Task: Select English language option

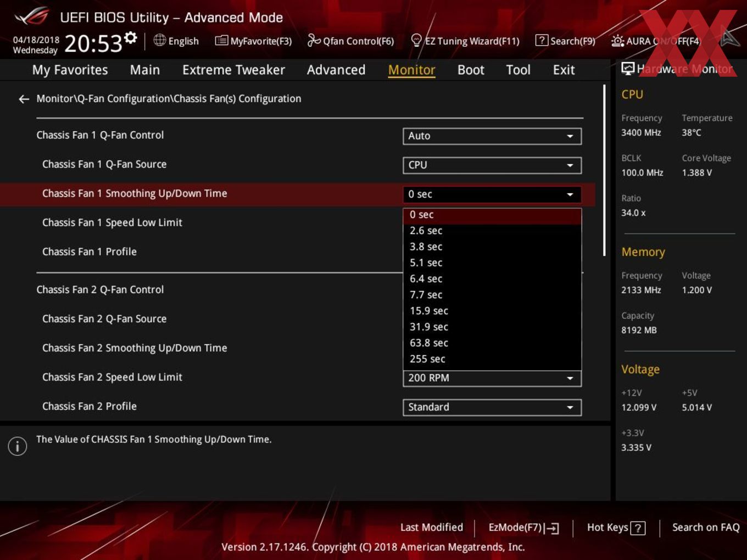Action: click(183, 41)
